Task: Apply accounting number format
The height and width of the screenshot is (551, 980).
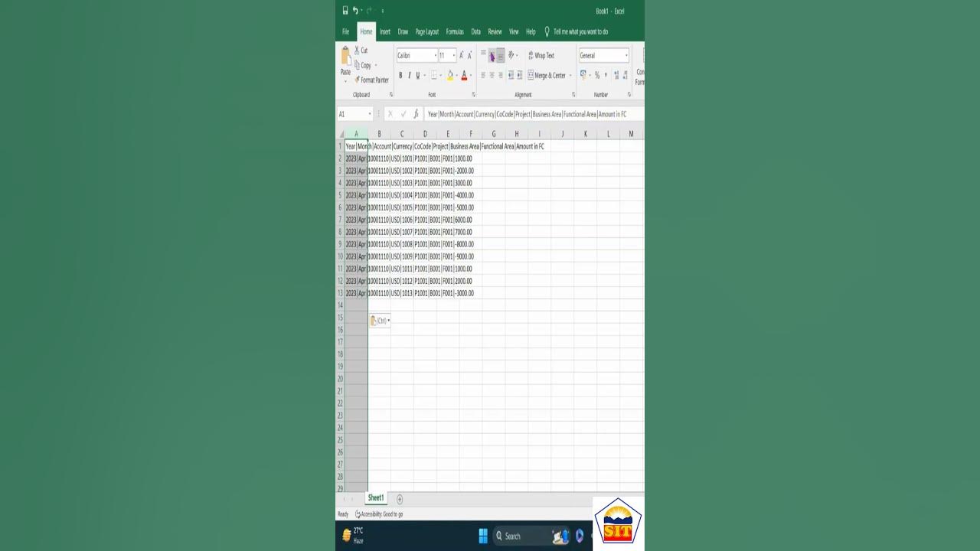Action: pos(583,75)
